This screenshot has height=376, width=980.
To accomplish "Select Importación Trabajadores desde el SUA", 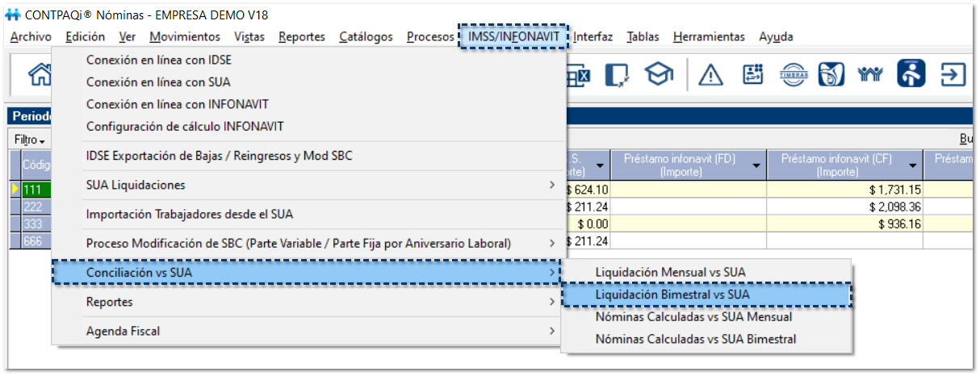I will point(307,214).
